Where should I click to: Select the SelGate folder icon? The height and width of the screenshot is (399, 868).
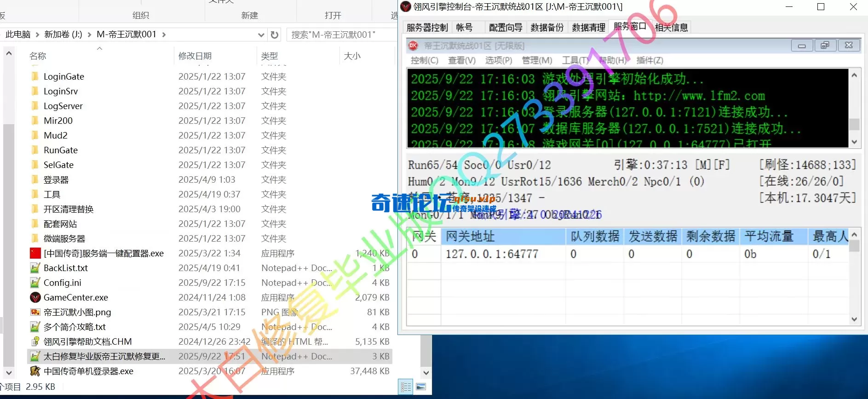tap(35, 165)
